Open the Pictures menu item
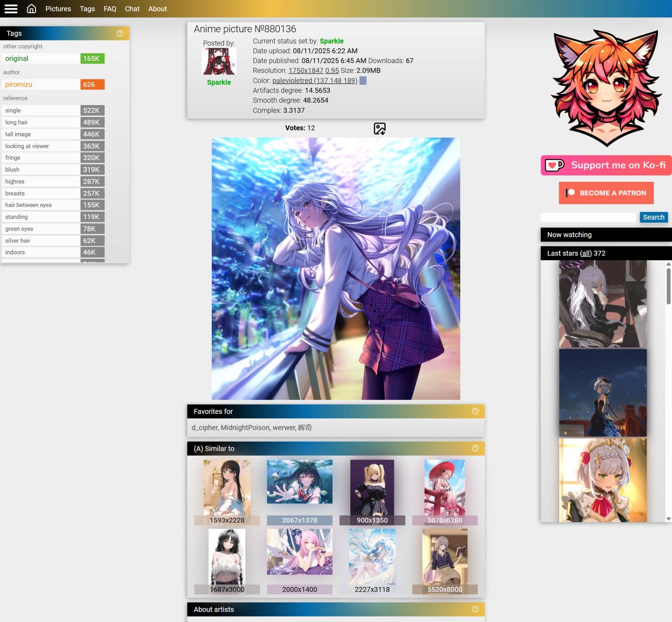 pyautogui.click(x=58, y=8)
